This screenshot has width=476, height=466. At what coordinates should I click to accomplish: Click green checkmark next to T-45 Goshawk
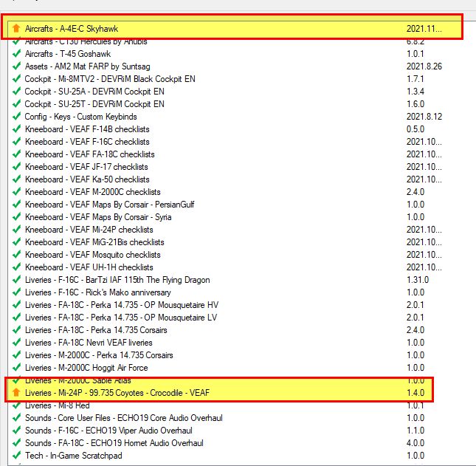[17, 54]
